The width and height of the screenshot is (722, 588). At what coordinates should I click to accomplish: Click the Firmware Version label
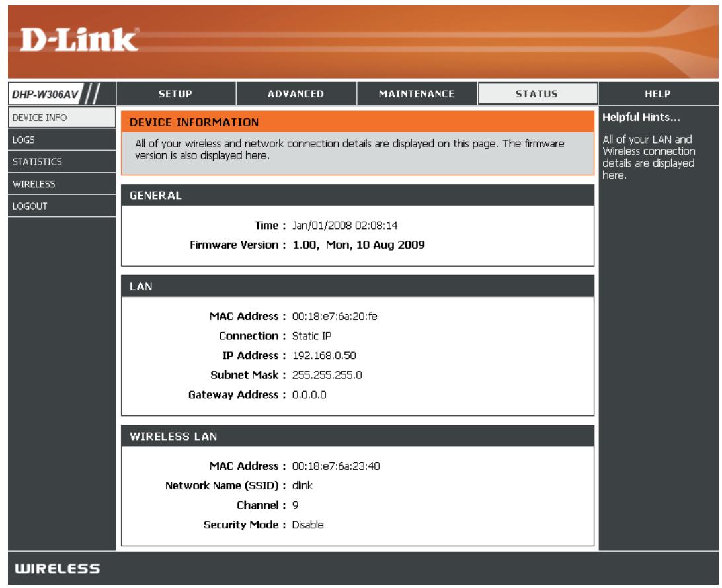pos(237,245)
